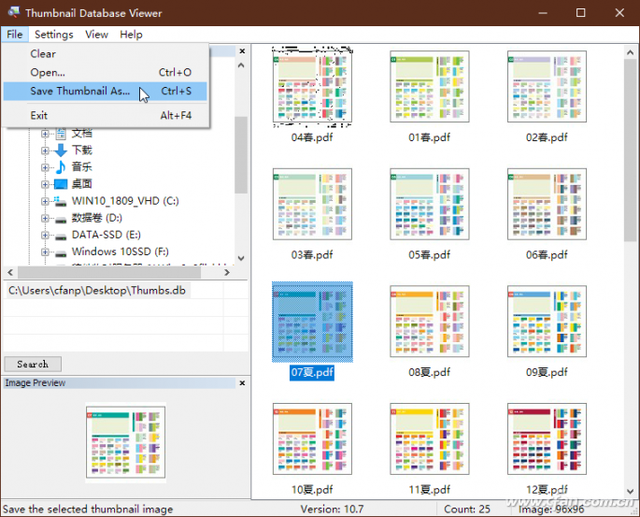Select the 下载 tree item label

click(x=82, y=150)
